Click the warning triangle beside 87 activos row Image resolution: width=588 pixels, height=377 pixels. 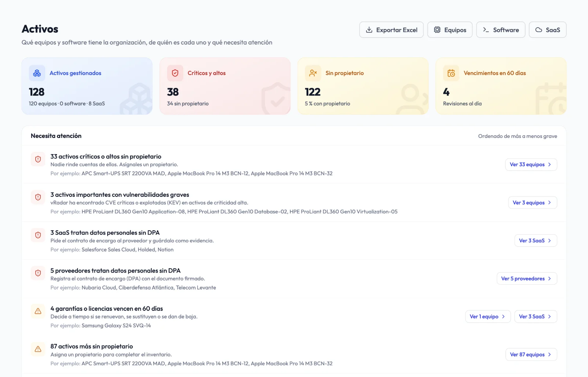tap(38, 349)
